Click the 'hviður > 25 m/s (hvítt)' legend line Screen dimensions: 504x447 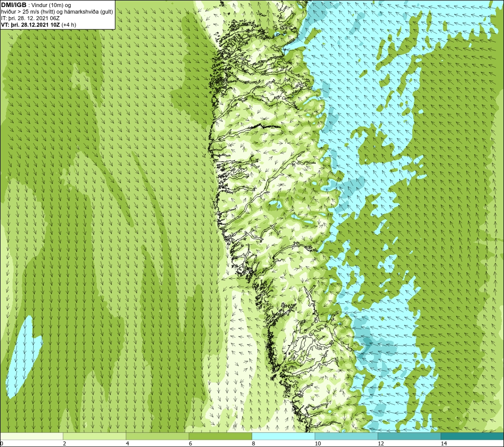click(57, 12)
